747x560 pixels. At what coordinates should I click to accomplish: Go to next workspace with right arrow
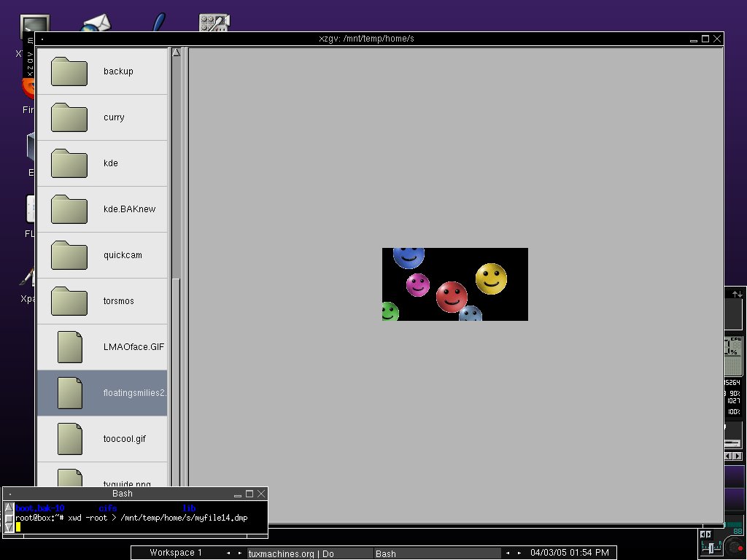(x=239, y=553)
